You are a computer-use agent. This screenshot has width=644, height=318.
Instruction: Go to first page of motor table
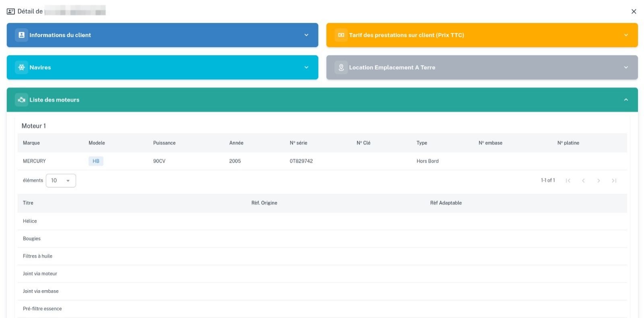coord(568,180)
